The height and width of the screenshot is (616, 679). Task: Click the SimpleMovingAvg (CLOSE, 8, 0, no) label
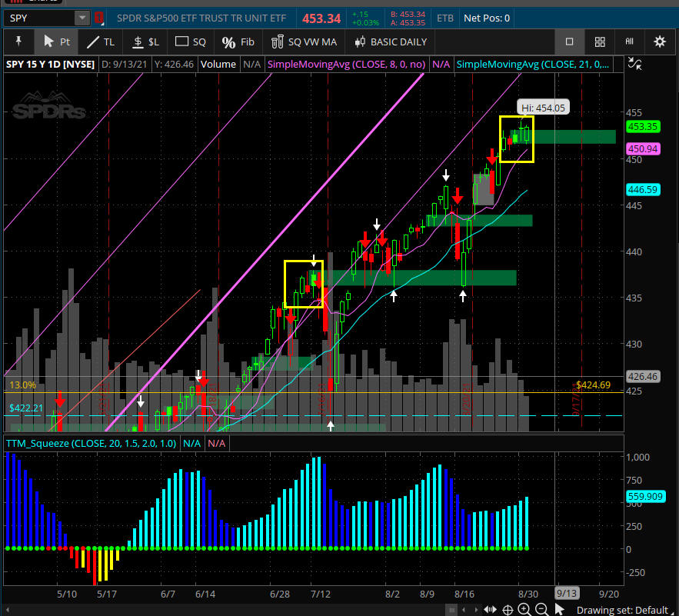pyautogui.click(x=347, y=65)
